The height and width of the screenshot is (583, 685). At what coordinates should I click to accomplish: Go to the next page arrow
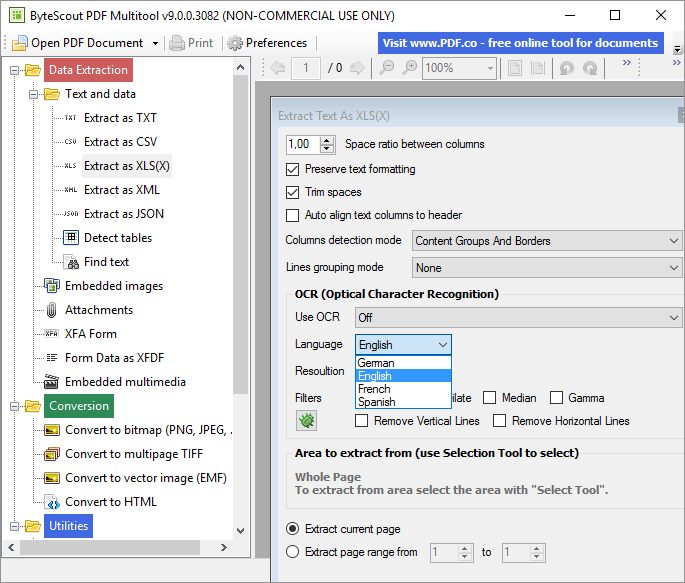coord(357,68)
